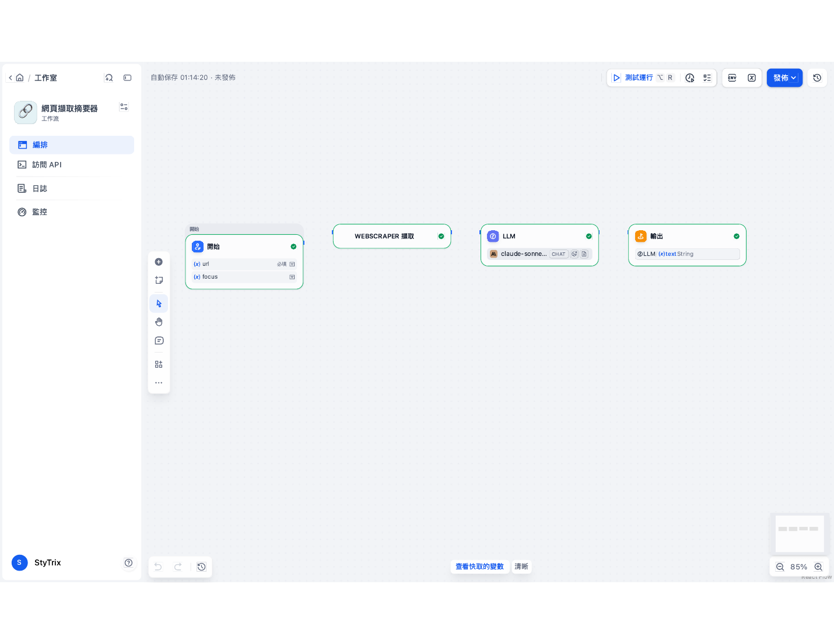Open the version history icon at top right

click(817, 78)
